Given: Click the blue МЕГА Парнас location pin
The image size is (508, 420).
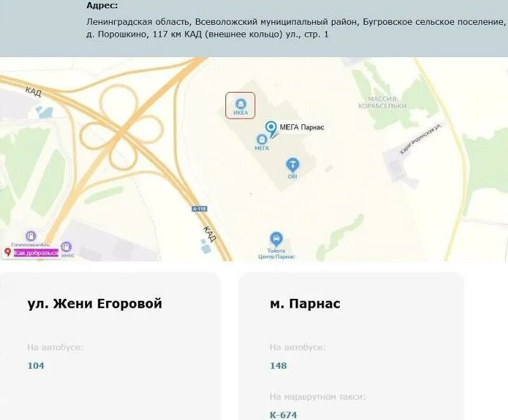Looking at the screenshot, I should click(x=271, y=128).
